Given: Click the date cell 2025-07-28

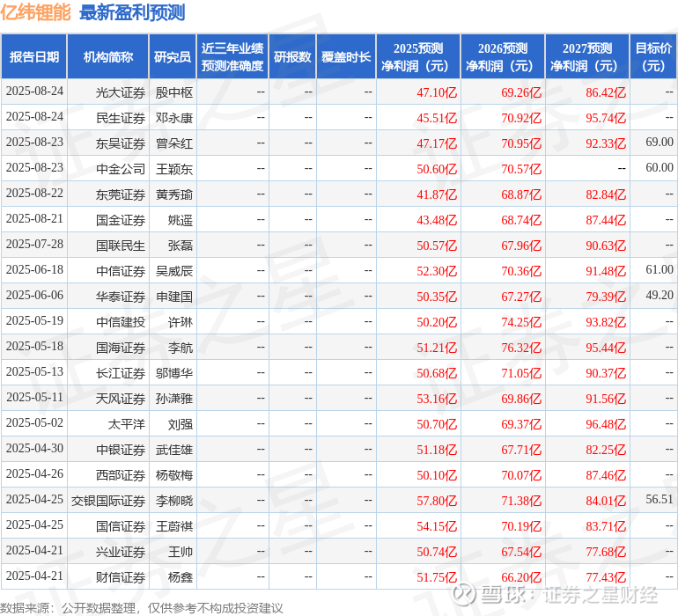Looking at the screenshot, I should 34,245.
